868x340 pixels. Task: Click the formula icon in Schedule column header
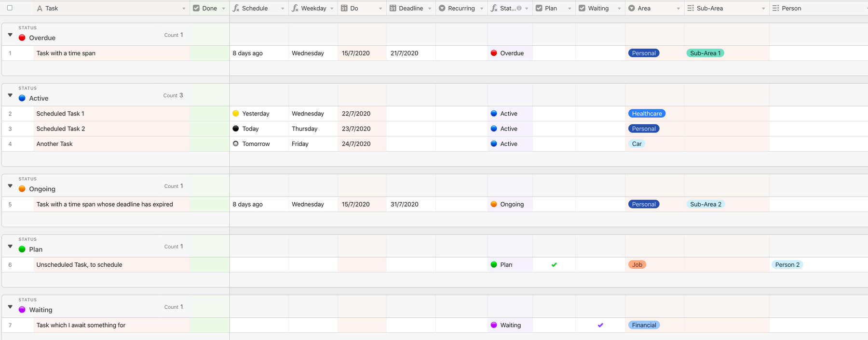236,8
